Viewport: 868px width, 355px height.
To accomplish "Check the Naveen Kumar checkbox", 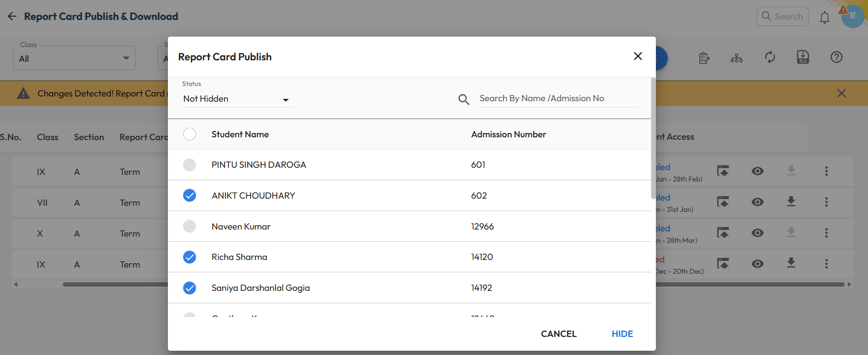I will (x=189, y=226).
